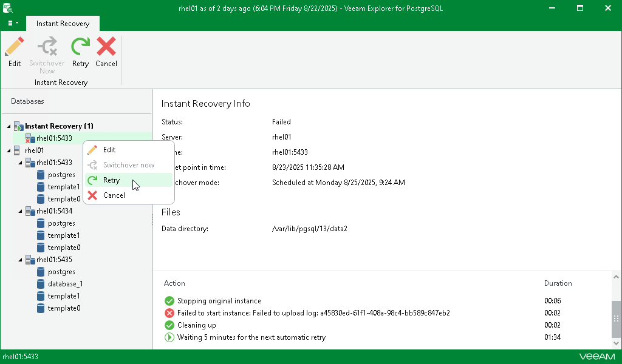622x364 pixels.
Task: Choose Edit from the context menu
Action: point(109,150)
